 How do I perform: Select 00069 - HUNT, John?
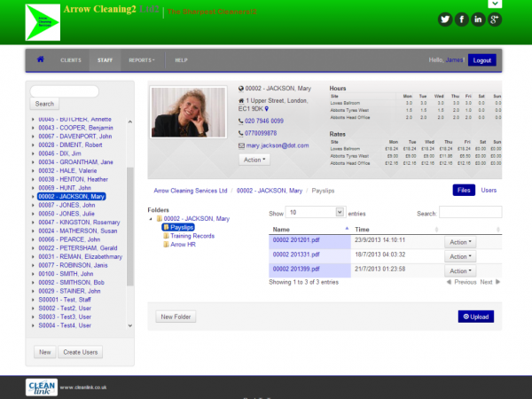coord(65,188)
